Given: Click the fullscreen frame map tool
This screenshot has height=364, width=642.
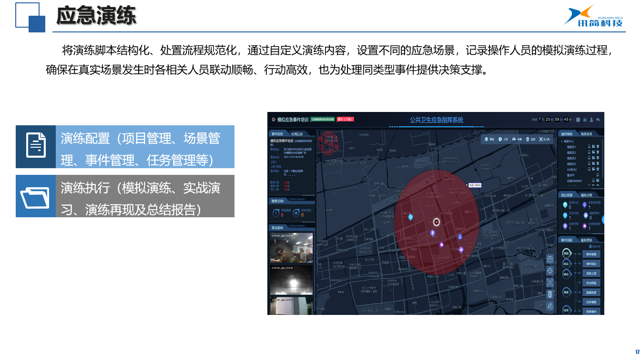Looking at the screenshot, I should [550, 282].
